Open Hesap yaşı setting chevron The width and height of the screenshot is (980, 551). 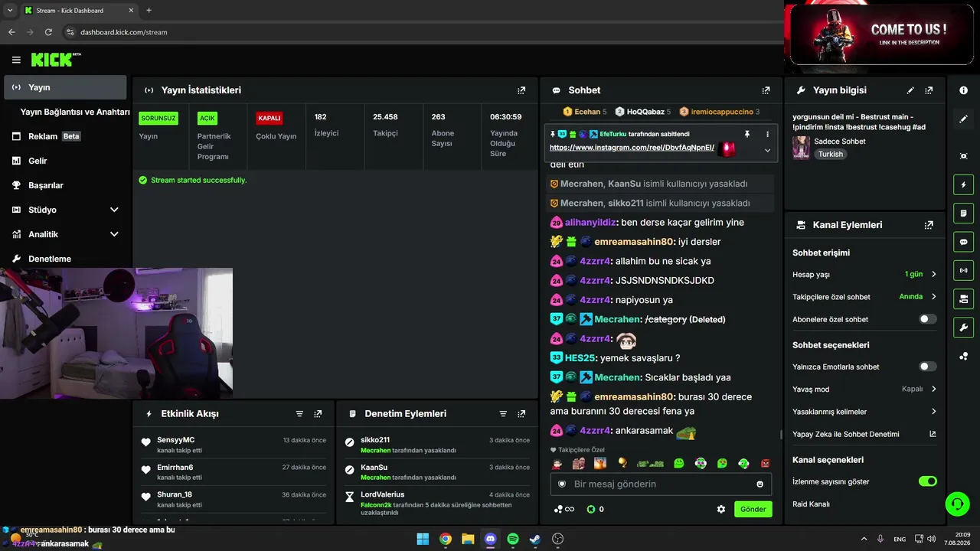point(933,274)
